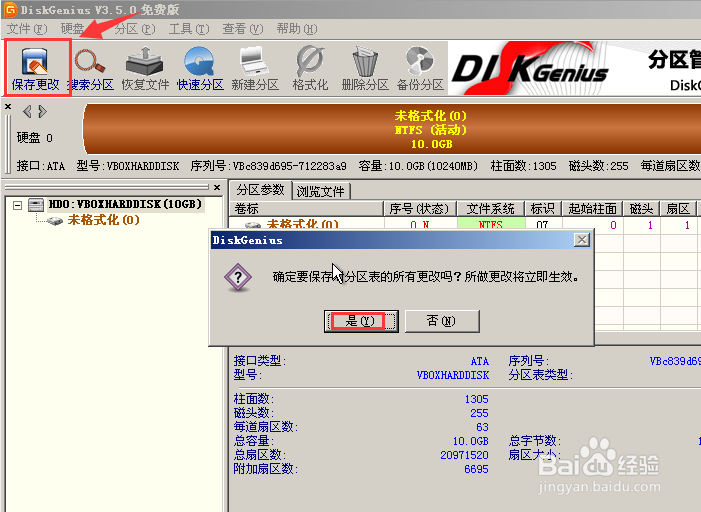Click the question mark icon in dialog
Viewport: 701px width, 512px height.
click(x=238, y=278)
